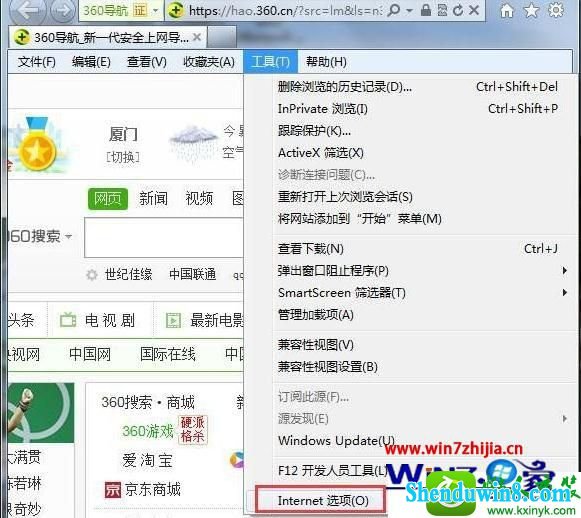Open 360搜索 link in site list
Screen dimensions: 581x518
(x=127, y=402)
